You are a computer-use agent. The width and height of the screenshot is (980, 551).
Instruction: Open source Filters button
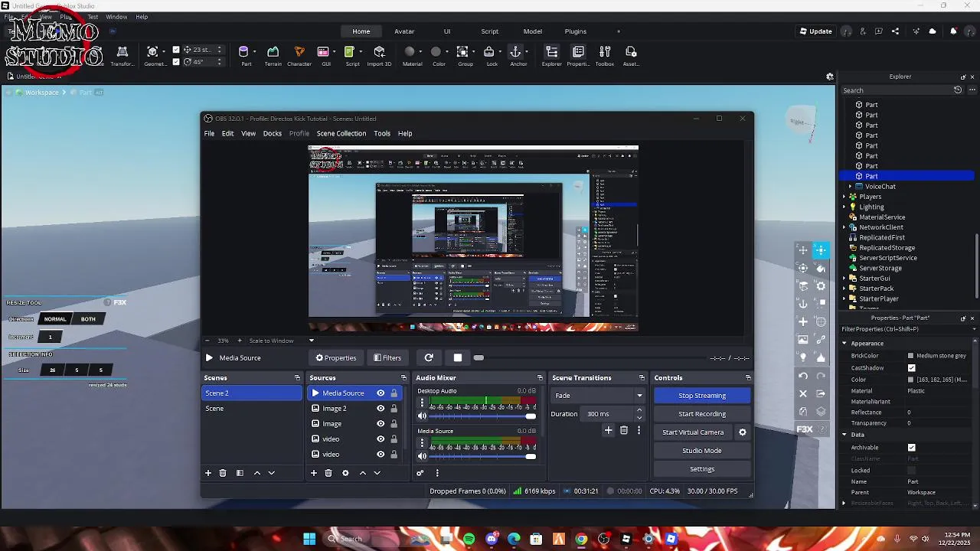pos(387,357)
